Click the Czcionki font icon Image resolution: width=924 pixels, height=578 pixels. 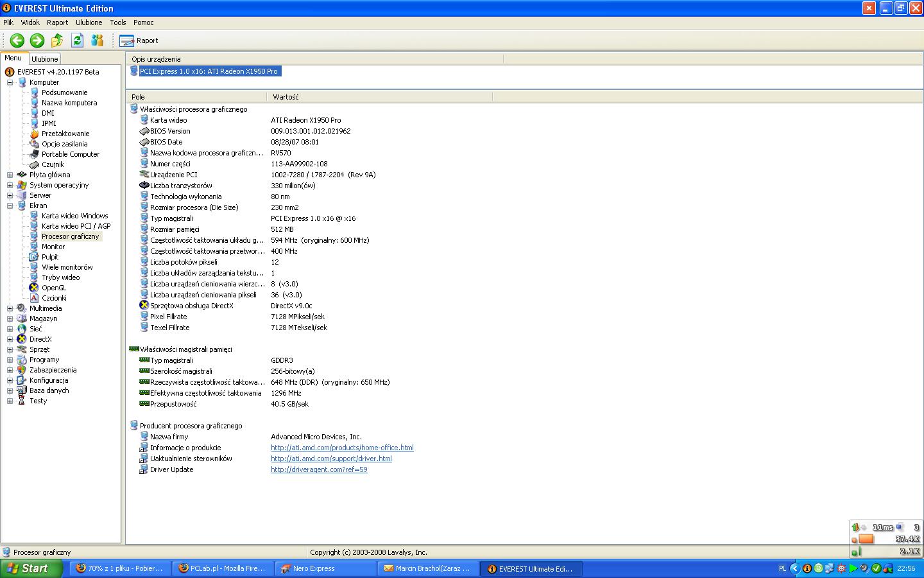tap(34, 298)
